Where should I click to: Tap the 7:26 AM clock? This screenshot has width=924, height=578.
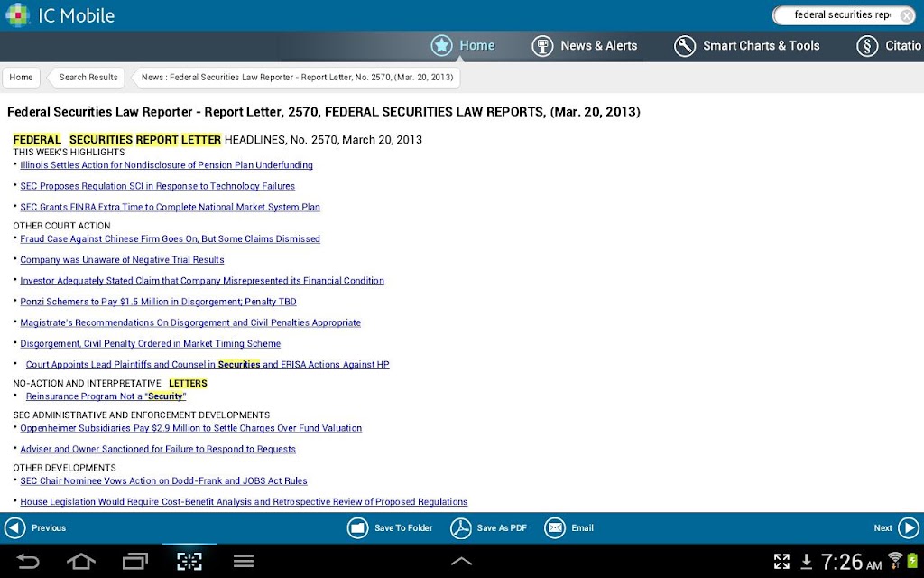click(x=851, y=562)
